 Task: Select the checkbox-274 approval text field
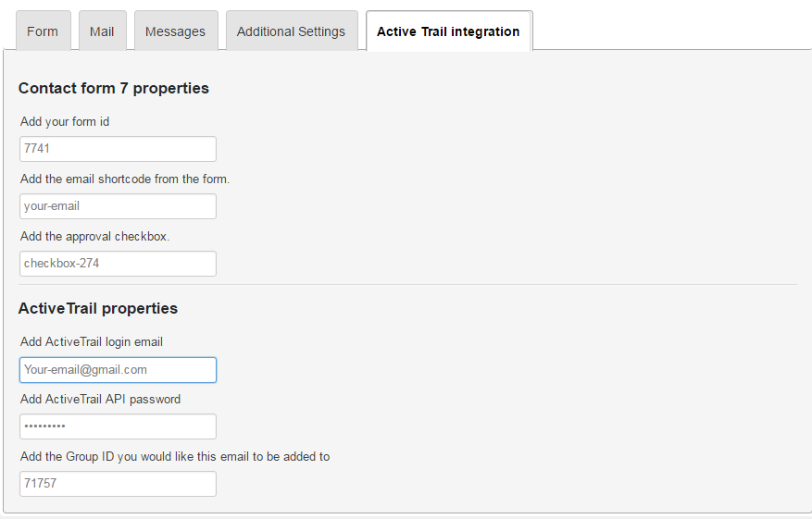tap(118, 264)
